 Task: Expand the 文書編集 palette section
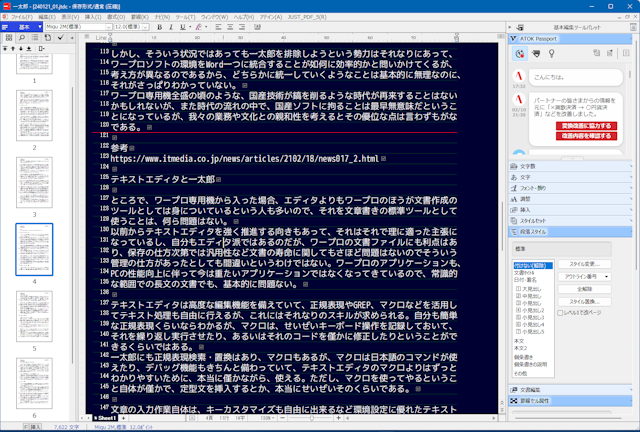tap(570, 390)
